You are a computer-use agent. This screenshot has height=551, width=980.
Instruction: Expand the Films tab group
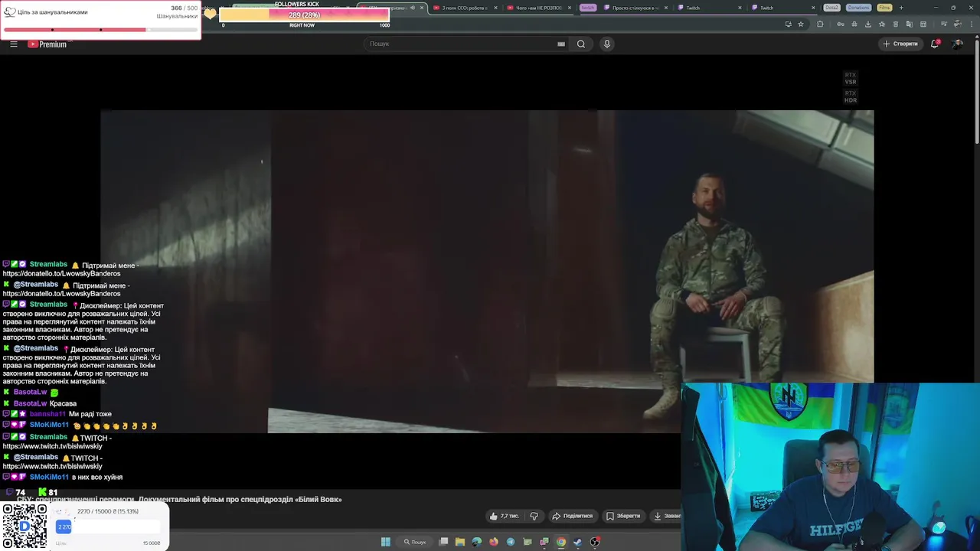(884, 8)
